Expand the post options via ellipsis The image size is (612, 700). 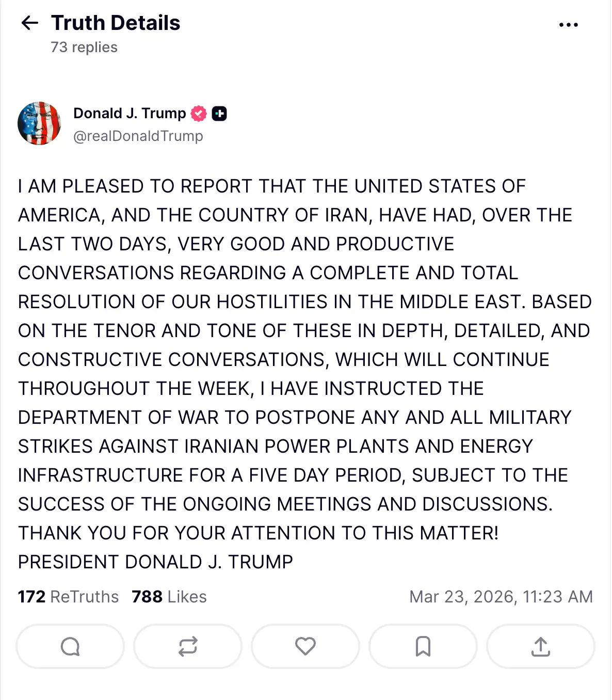click(x=568, y=24)
